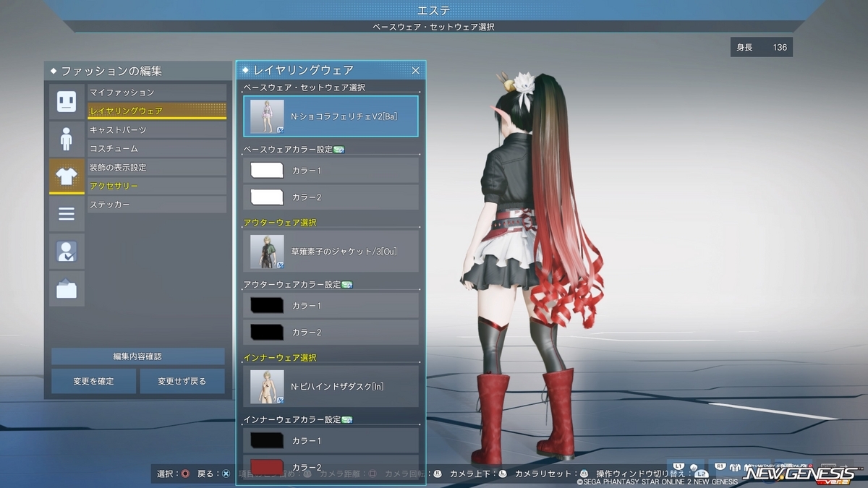Open 装飾の表示設定 menu entry
Screen dimensions: 868x488
pyautogui.click(x=157, y=167)
